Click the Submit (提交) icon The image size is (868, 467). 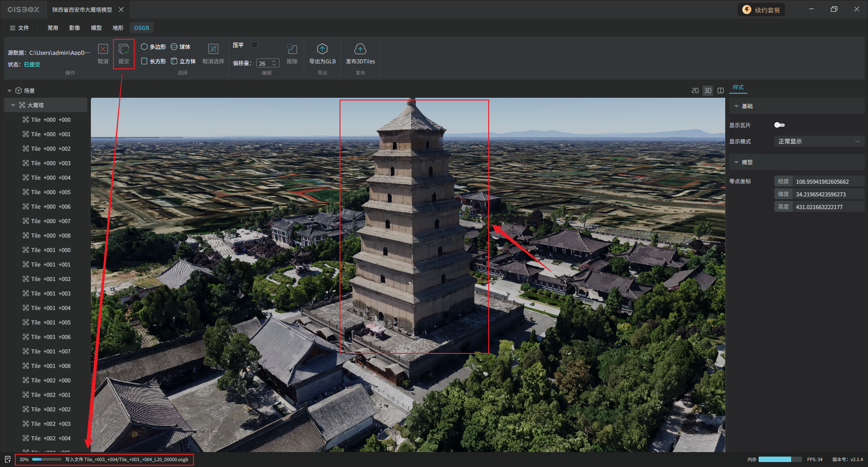(x=123, y=50)
